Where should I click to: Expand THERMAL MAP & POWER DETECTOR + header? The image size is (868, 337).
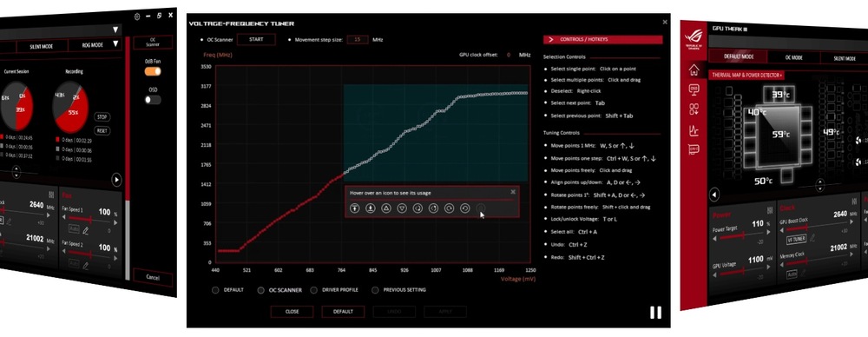pos(746,75)
